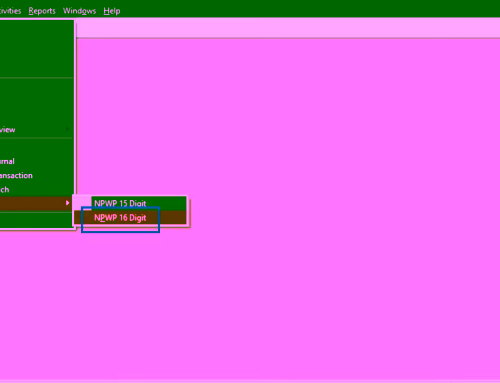
Task: Select the NPWP 16 Digit option
Action: tap(120, 218)
